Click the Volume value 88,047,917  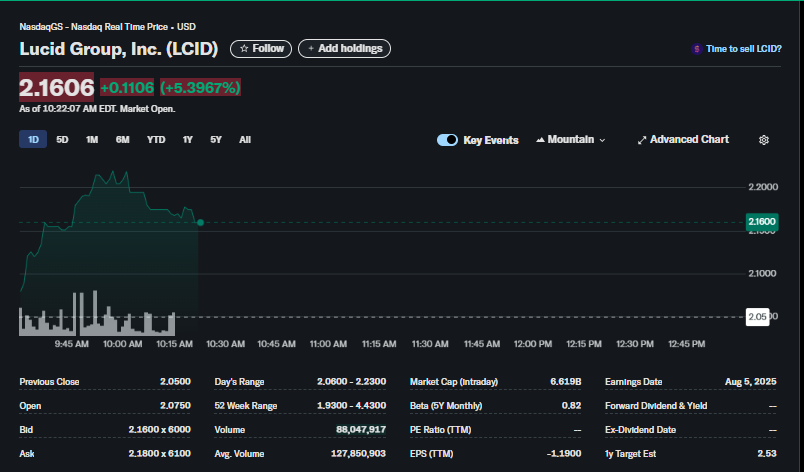(x=361, y=430)
